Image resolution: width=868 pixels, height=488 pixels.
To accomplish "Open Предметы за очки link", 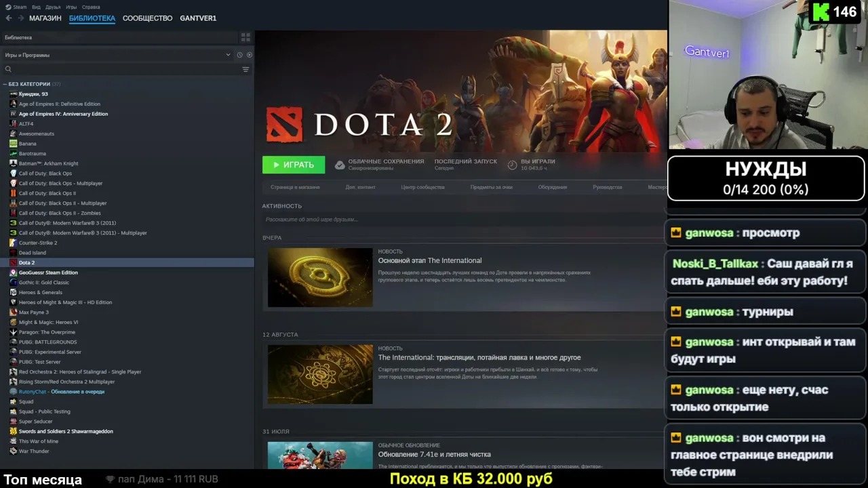I will tap(492, 187).
